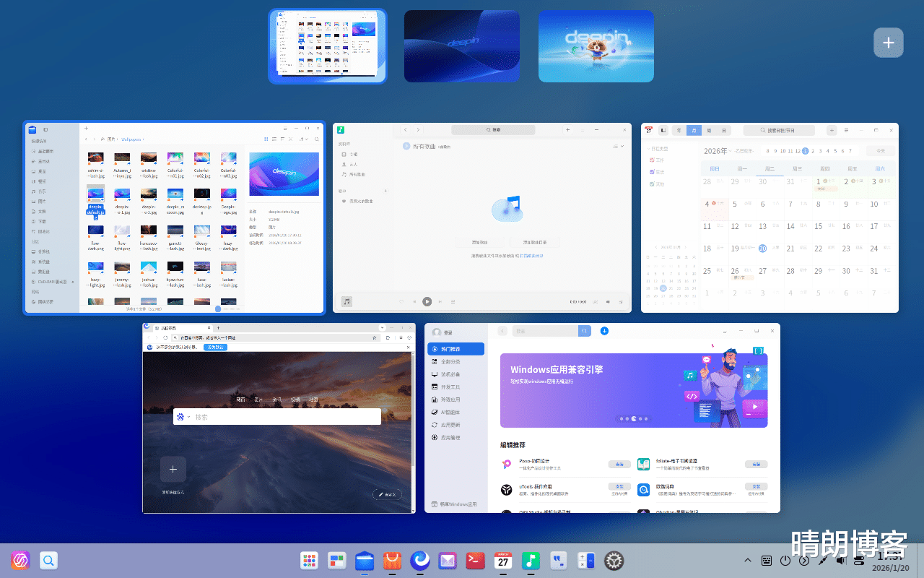Viewport: 924px width, 578px height.
Task: Click Wallpapers in the file manager path bar
Action: [x=131, y=139]
